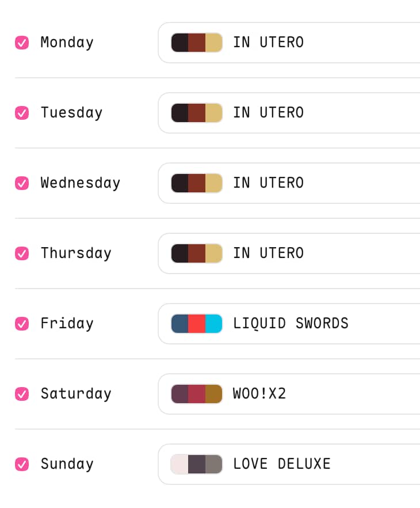420x508 pixels.
Task: Deselect the Saturday checkbox
Action: [22, 394]
